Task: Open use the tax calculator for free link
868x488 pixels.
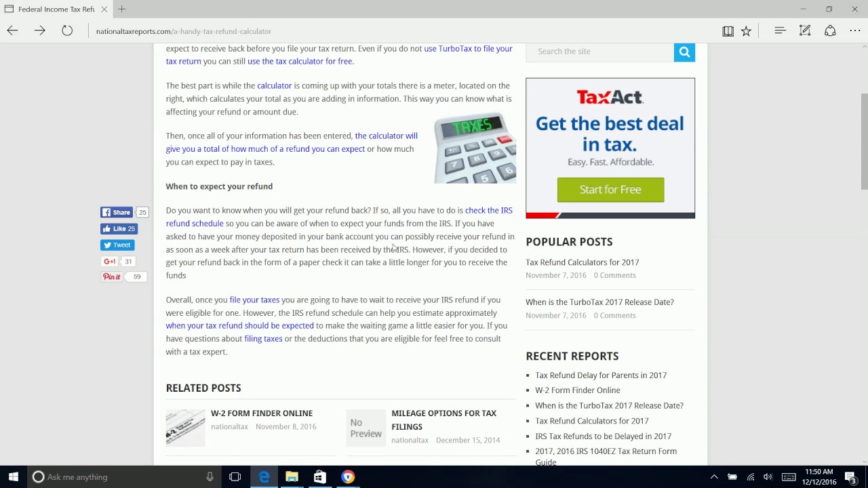Action: (300, 61)
